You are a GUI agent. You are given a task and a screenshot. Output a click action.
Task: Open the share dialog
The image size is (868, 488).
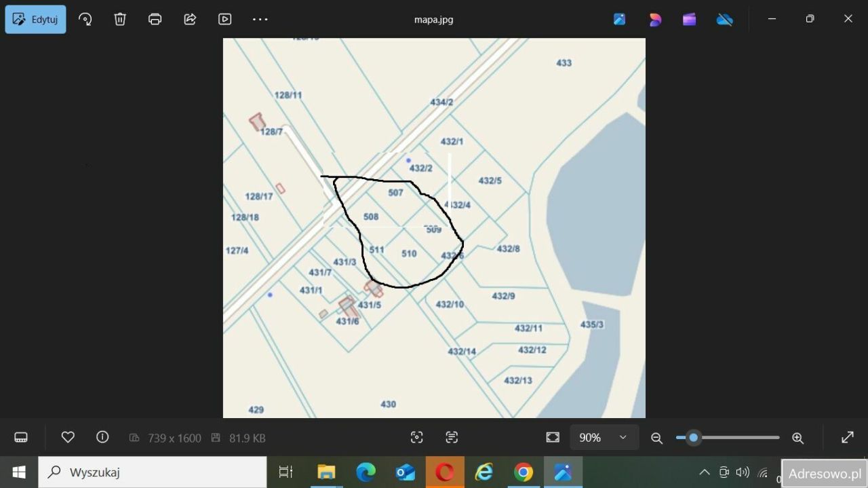[x=190, y=19]
